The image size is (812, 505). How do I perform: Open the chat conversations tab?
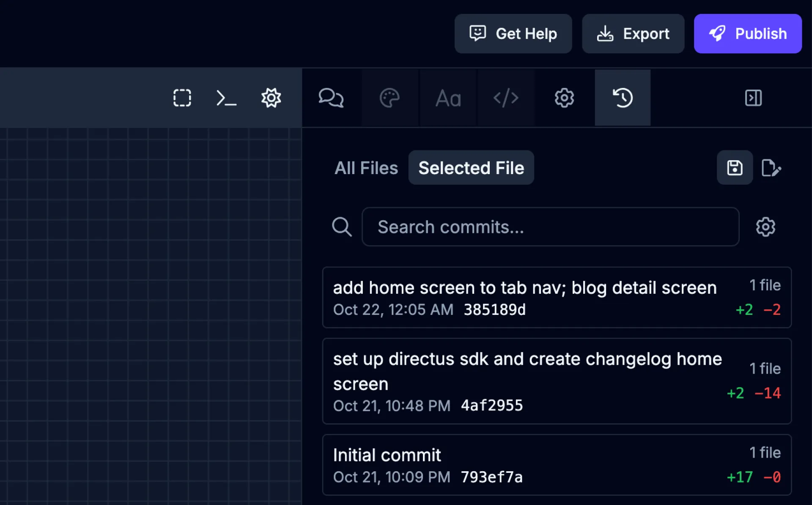click(x=331, y=98)
